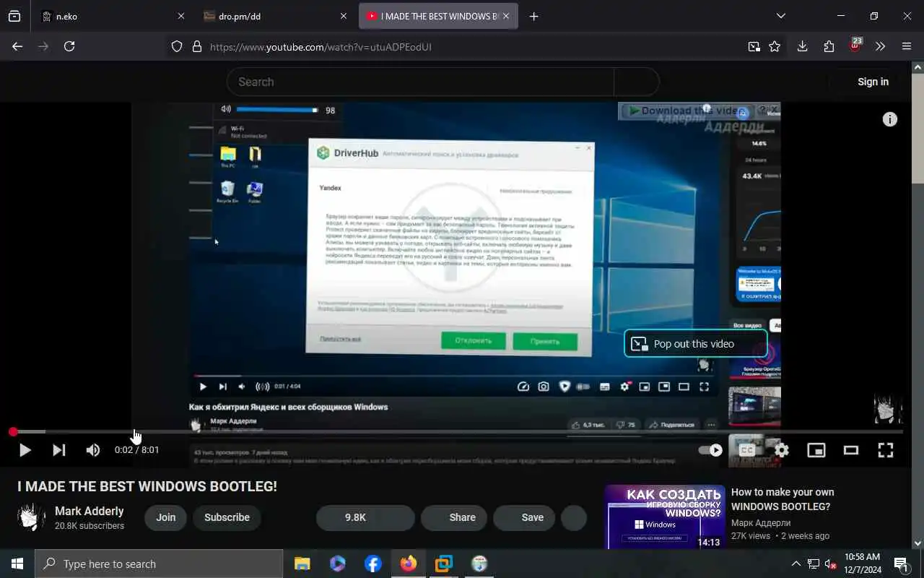The width and height of the screenshot is (924, 578).
Task: Open Mark Adderly channel name
Action: [x=89, y=511]
